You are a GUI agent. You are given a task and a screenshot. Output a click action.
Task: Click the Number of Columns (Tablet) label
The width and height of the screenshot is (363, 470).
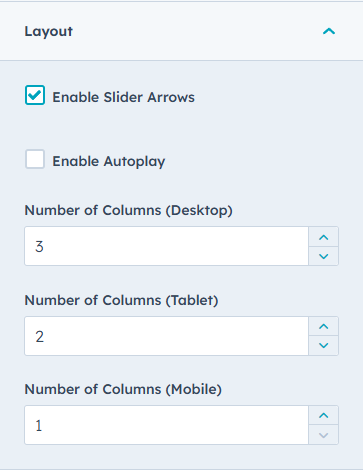(x=121, y=300)
